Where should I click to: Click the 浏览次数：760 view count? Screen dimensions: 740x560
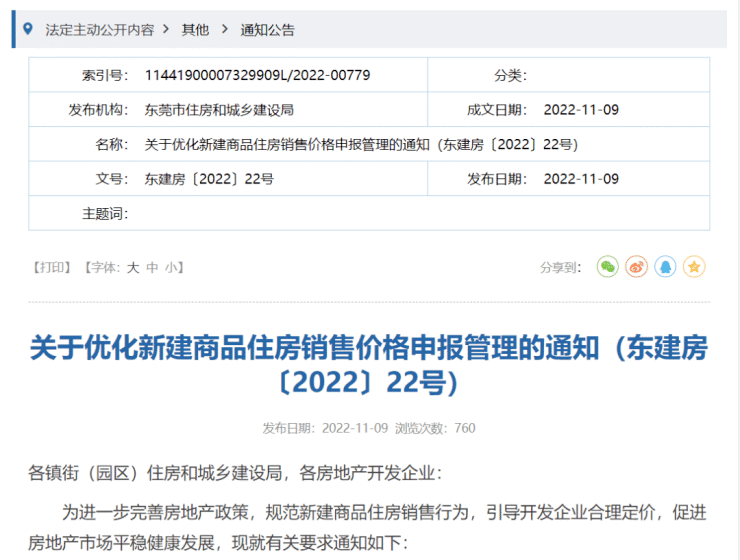point(435,428)
